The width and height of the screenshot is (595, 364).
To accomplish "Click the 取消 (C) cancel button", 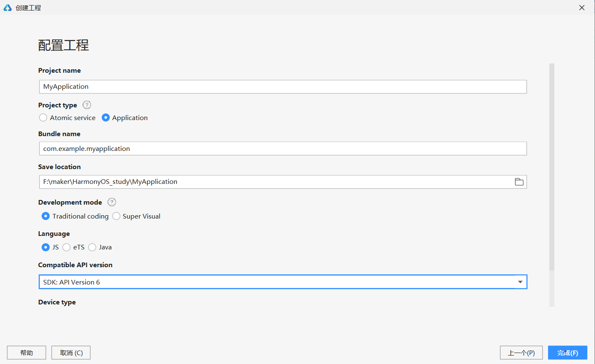I will click(71, 353).
